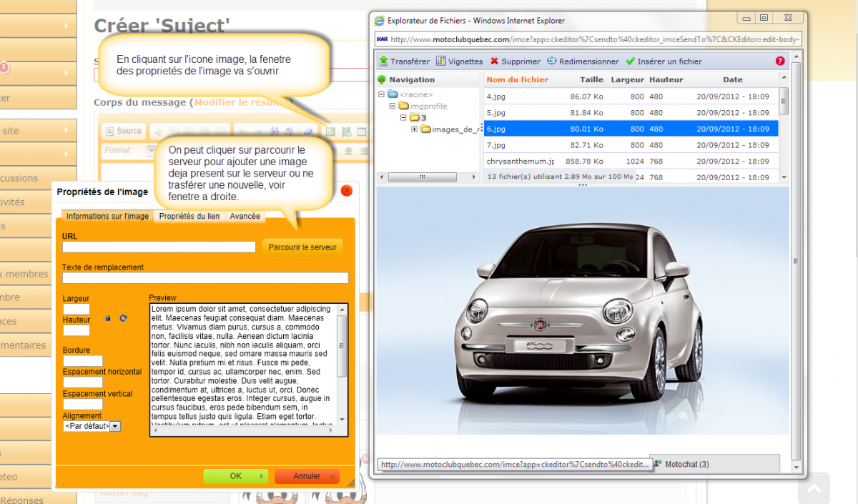Screen dimensions: 858x504
Task: Click the Fiat 500 image preview
Action: 583,310
